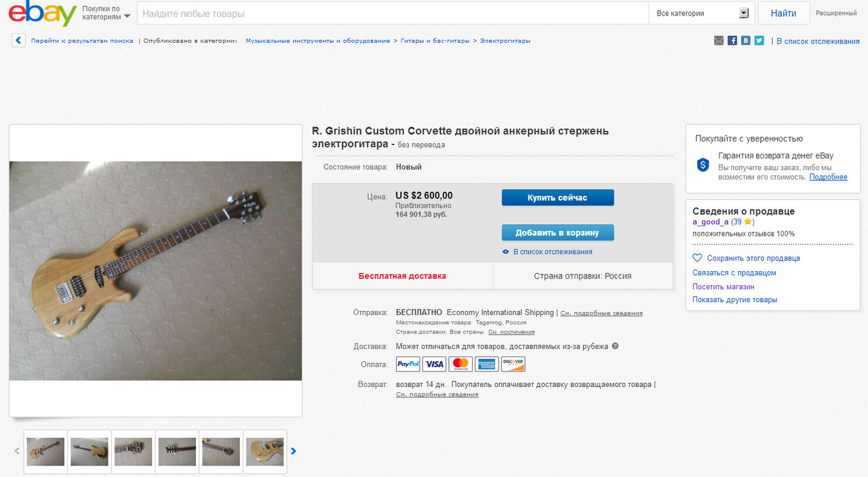Image resolution: width=868 pixels, height=477 pixels.
Task: Click heart icon to save this seller
Action: click(697, 258)
